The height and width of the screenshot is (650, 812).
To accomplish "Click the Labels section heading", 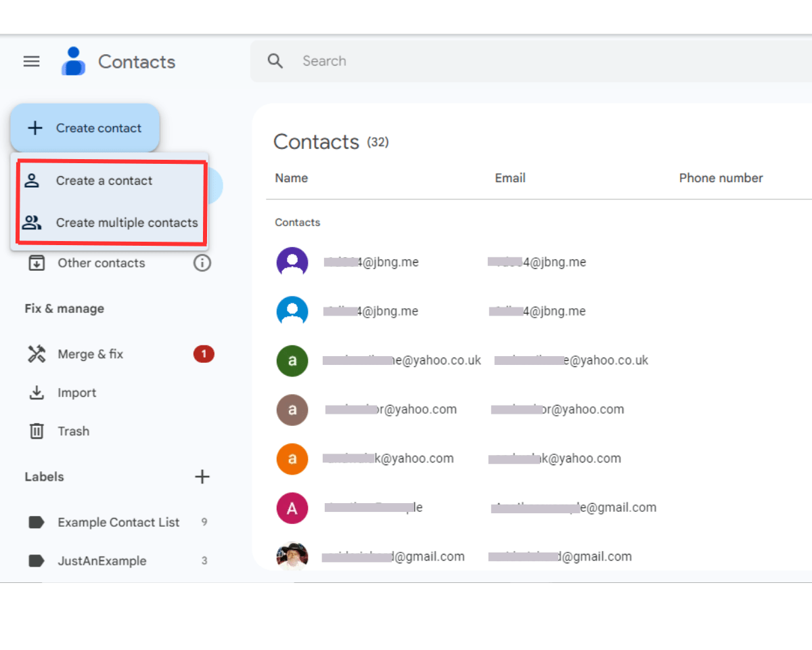I will coord(44,477).
